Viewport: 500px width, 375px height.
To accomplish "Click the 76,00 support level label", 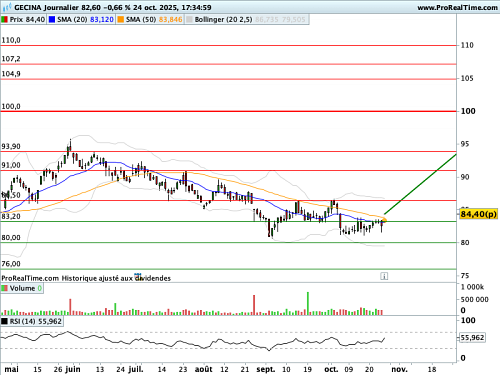I will coord(11,264).
